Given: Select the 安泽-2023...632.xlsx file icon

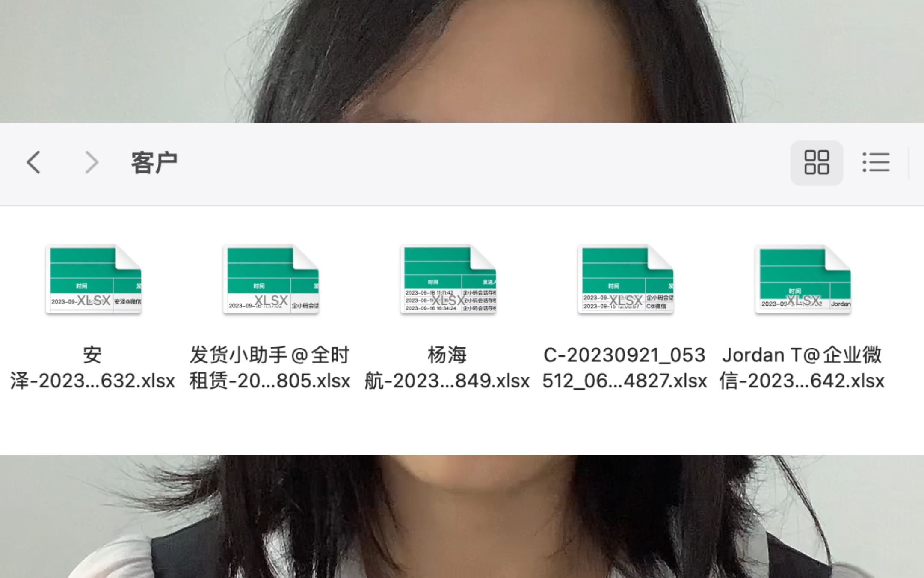Looking at the screenshot, I should click(93, 279).
